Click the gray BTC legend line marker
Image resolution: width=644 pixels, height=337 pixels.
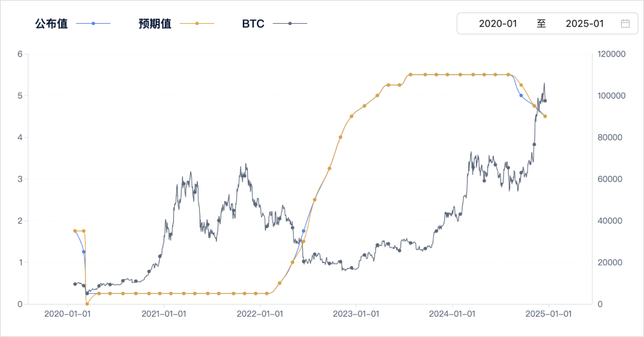click(x=290, y=24)
